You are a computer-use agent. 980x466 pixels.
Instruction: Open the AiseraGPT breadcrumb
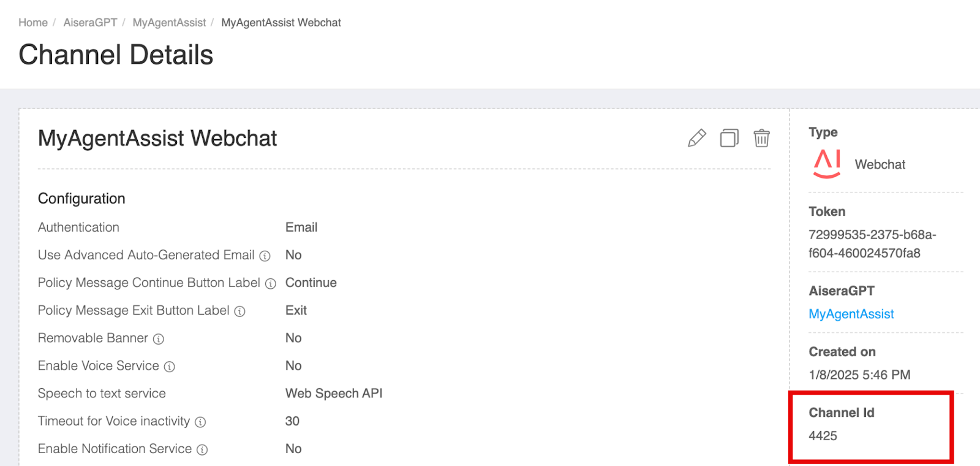[x=90, y=23]
